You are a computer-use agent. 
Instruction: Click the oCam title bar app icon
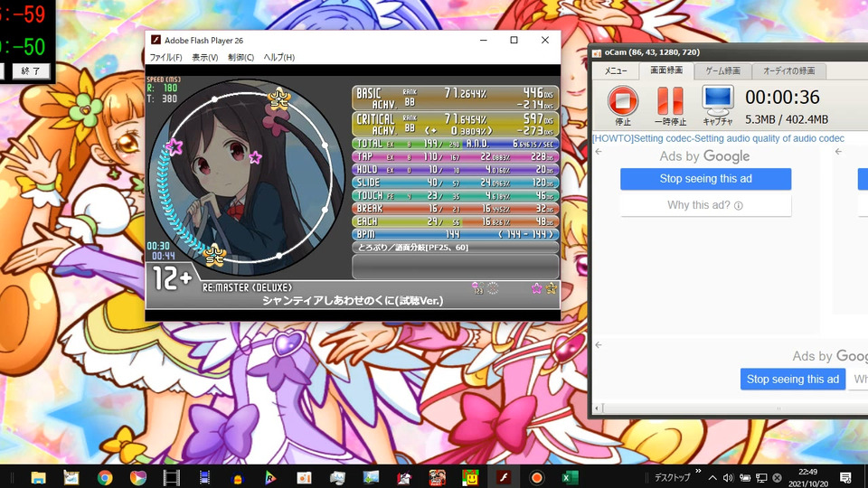(597, 53)
